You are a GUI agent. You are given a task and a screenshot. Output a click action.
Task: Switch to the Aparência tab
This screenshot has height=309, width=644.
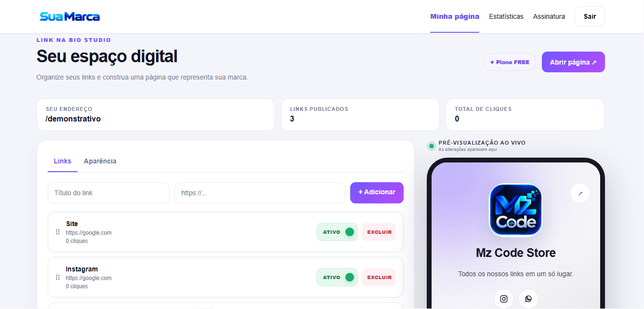click(100, 161)
